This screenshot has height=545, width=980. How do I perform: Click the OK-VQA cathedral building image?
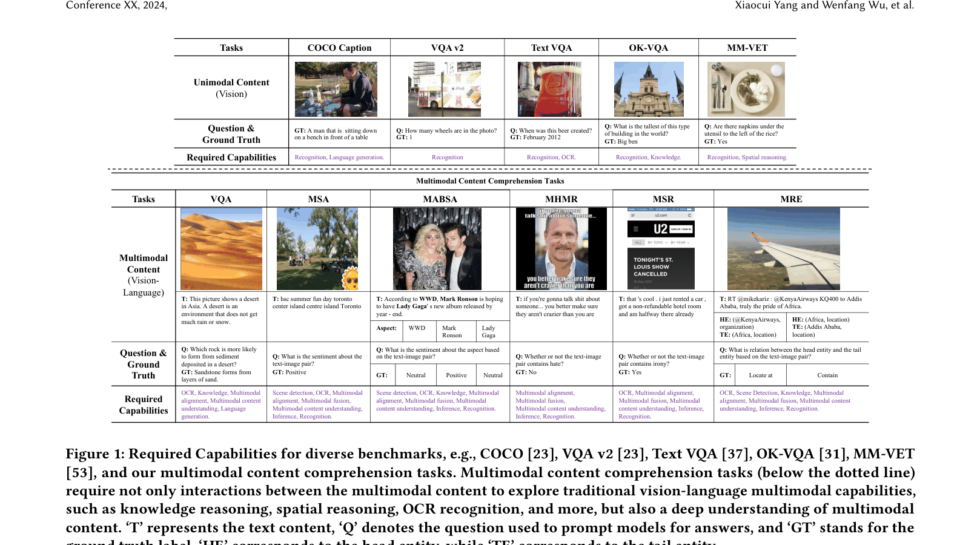649,89
